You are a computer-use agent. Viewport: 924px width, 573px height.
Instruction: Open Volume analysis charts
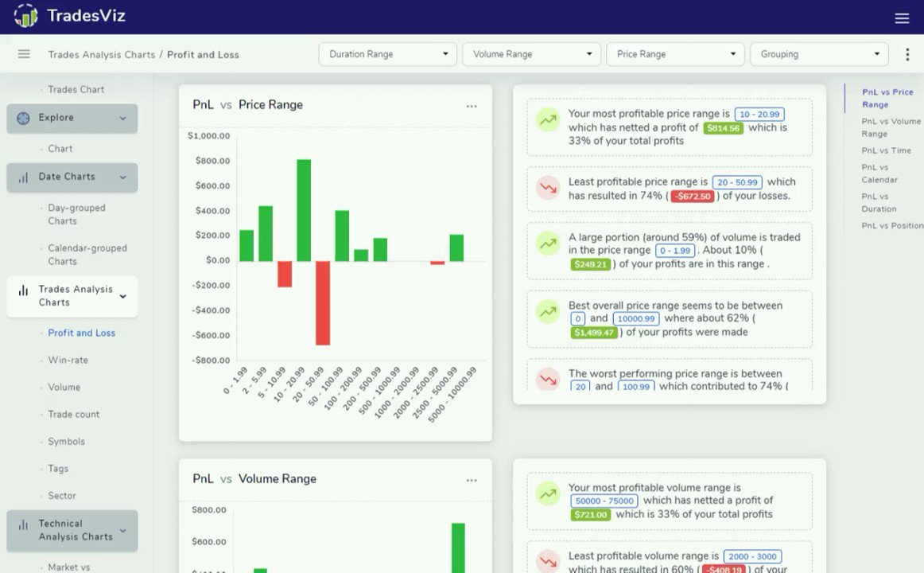click(x=64, y=388)
